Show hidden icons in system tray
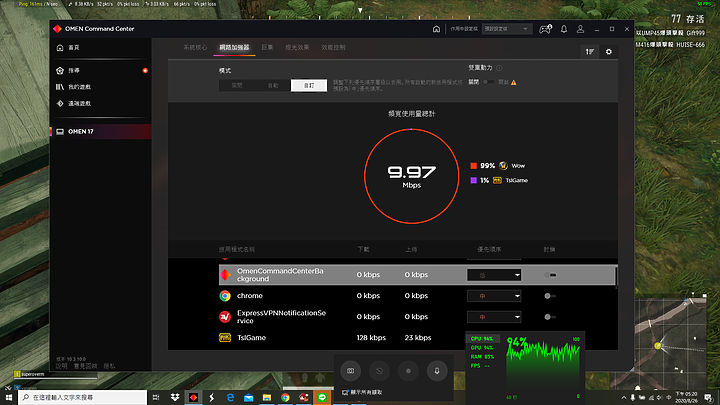The image size is (720, 405). [x=624, y=398]
